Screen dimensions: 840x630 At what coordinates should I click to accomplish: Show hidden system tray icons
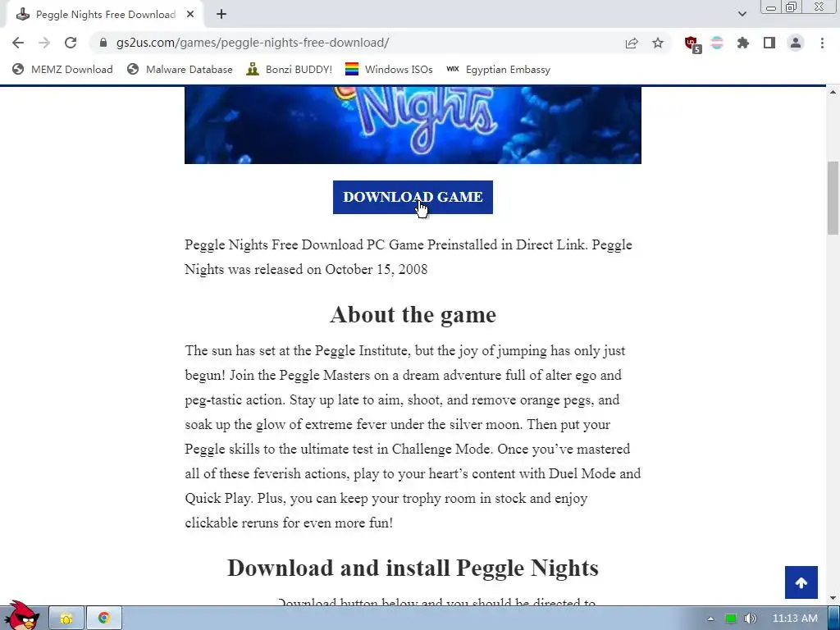click(x=710, y=619)
